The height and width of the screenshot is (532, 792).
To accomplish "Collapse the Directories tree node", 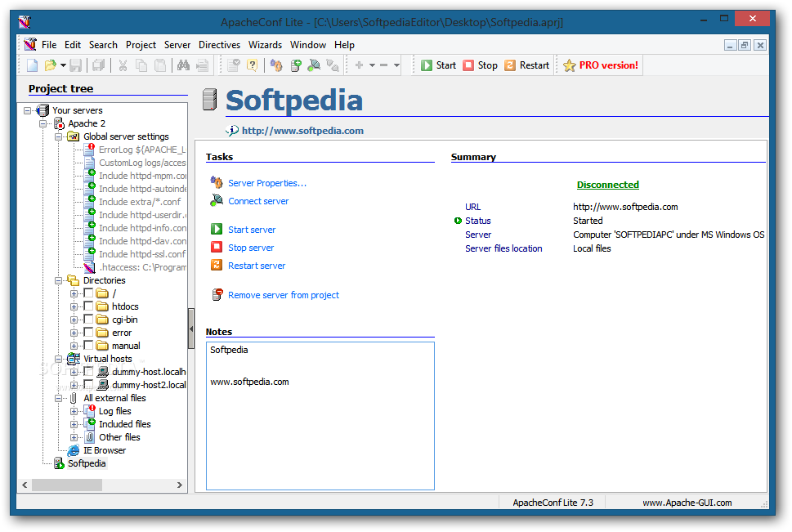I will pos(58,280).
